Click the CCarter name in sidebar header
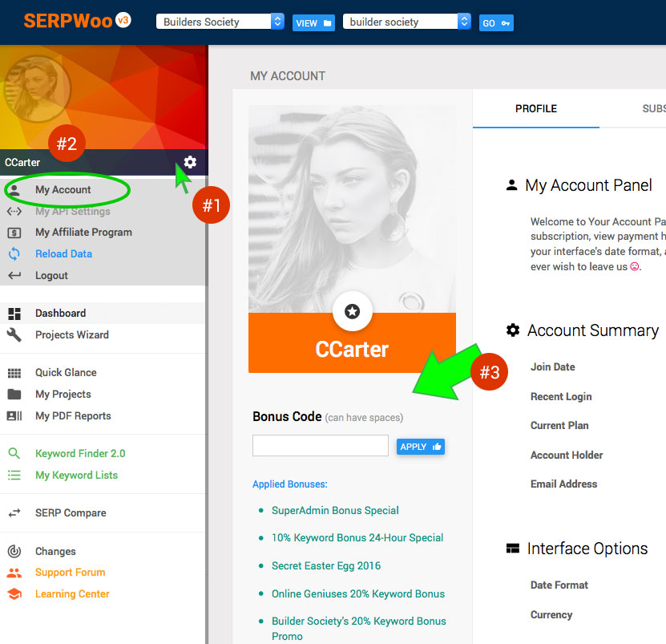The height and width of the screenshot is (644, 666). [22, 162]
